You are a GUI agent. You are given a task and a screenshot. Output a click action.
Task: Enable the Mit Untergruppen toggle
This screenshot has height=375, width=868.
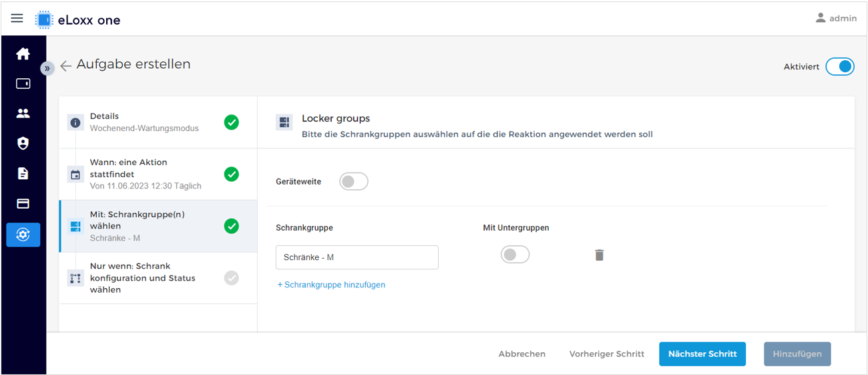click(515, 254)
